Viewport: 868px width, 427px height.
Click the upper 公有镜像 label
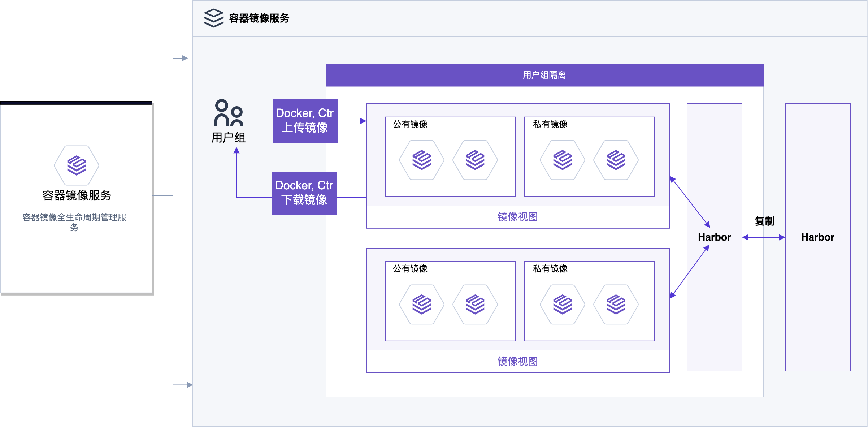click(410, 124)
